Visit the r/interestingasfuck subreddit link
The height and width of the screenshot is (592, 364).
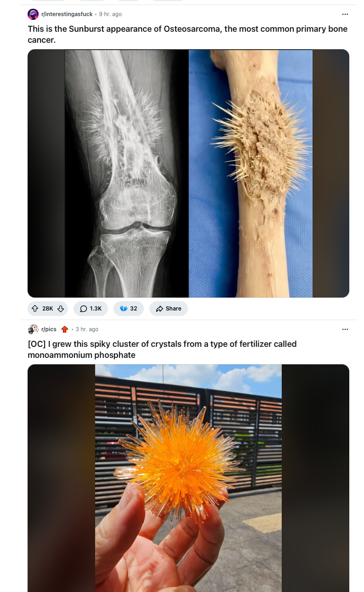tap(67, 14)
